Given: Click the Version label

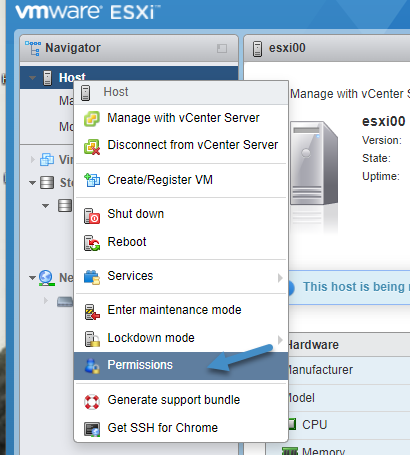Looking at the screenshot, I should (382, 140).
